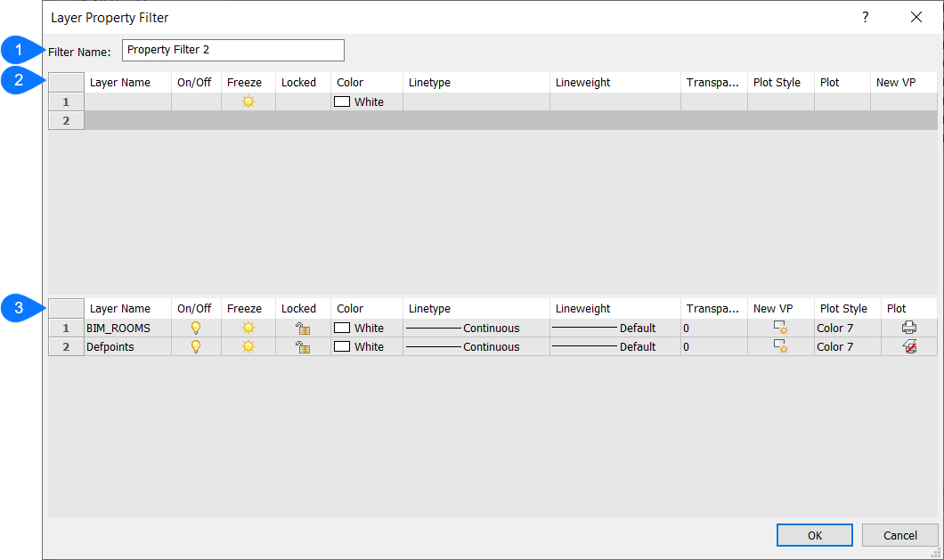Toggle the Defpoints lightbulb On/Off icon
Screen dimensions: 944x560
tap(196, 346)
